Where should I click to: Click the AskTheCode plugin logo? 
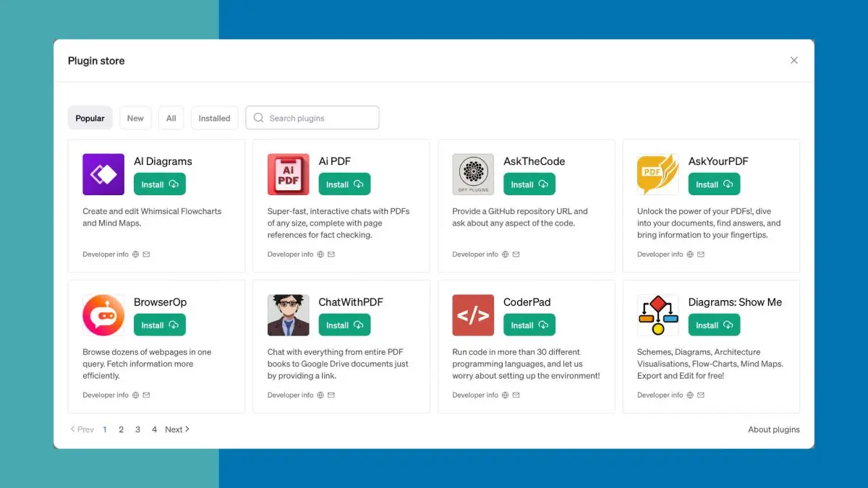tap(473, 174)
